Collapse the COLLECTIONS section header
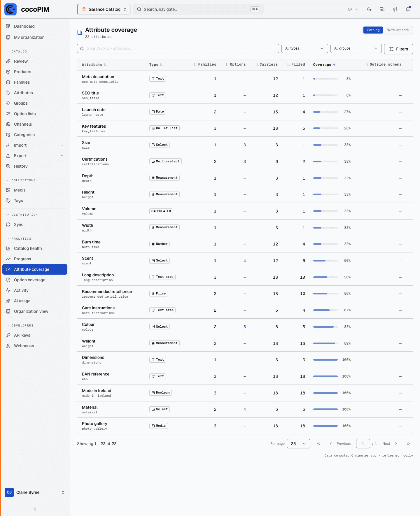This screenshot has width=420, height=516. (21, 180)
